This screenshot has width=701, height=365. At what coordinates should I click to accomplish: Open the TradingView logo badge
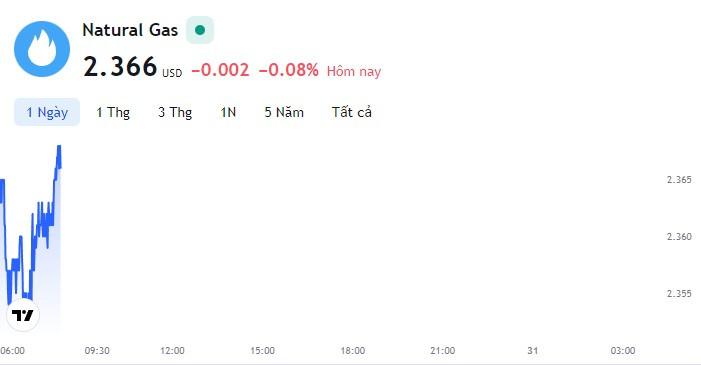click(23, 315)
